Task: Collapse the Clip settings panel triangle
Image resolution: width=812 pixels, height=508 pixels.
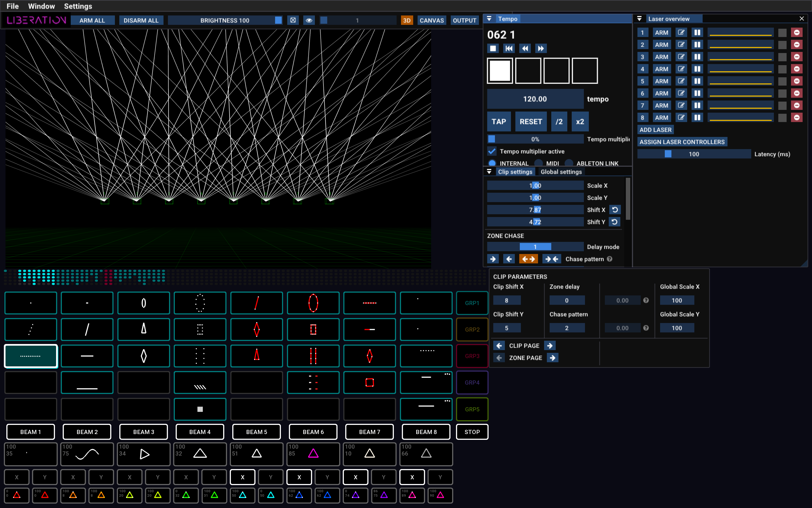Action: click(x=489, y=172)
